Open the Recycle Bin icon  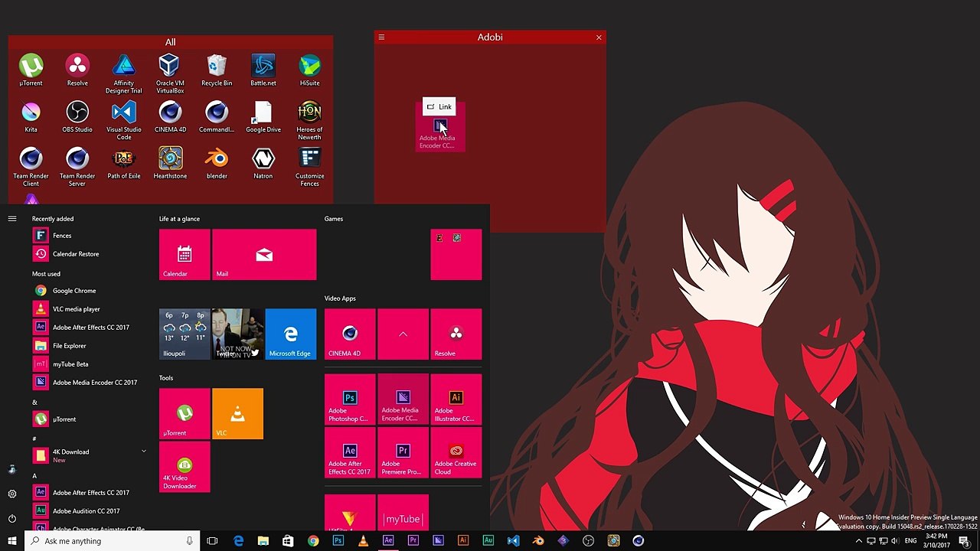217,70
